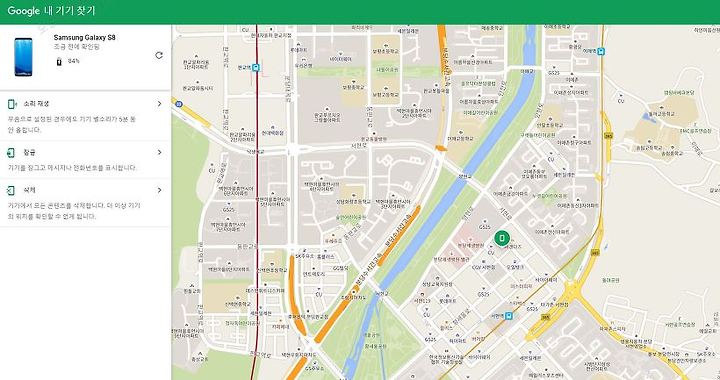Viewport: 720px width, 380px height.
Task: Click the erase description text under 삭제
Action: coord(74,211)
